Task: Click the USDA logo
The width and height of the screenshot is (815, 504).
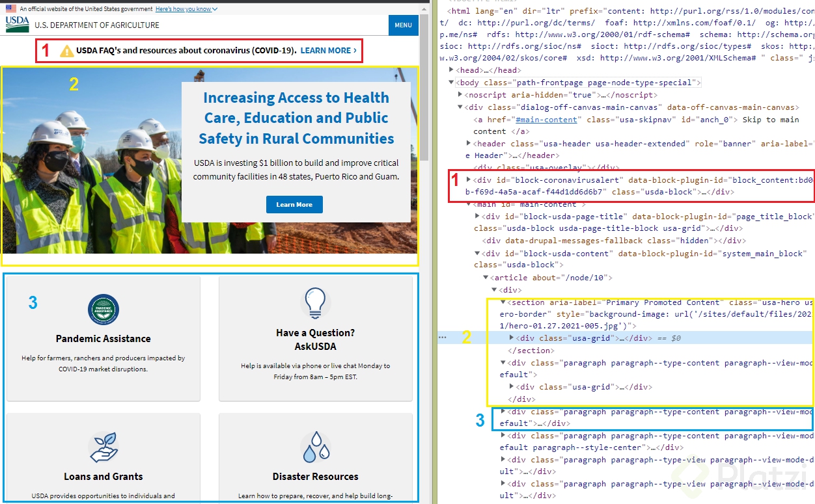Action: pyautogui.click(x=18, y=25)
